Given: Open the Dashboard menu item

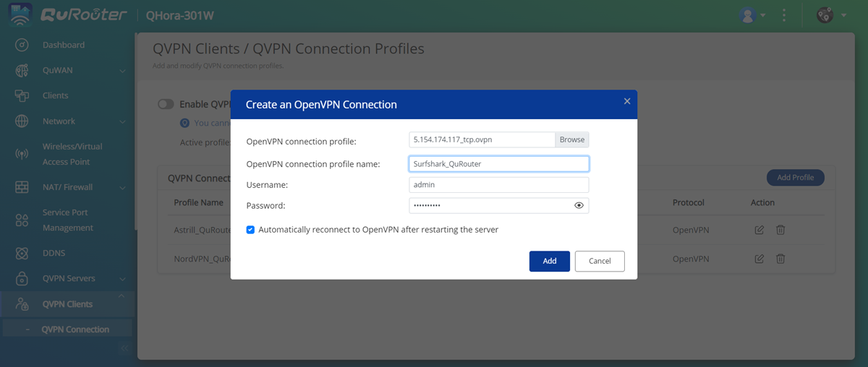Looking at the screenshot, I should click(x=64, y=45).
